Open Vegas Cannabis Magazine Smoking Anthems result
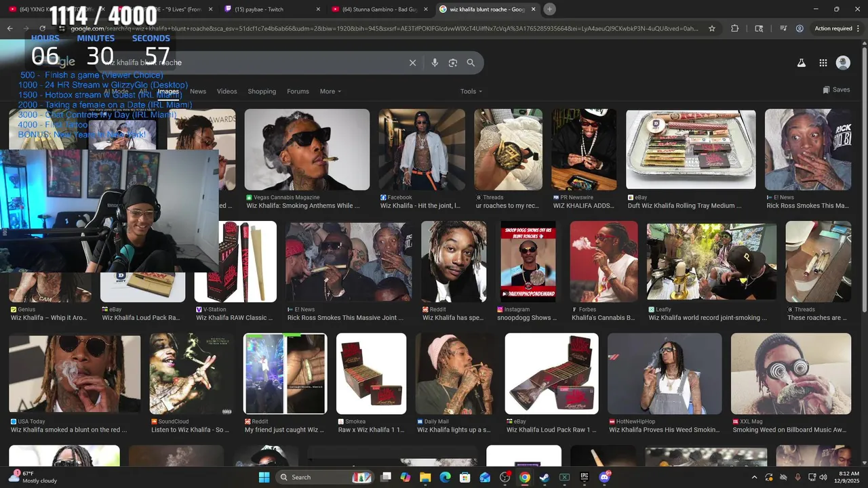 click(304, 206)
